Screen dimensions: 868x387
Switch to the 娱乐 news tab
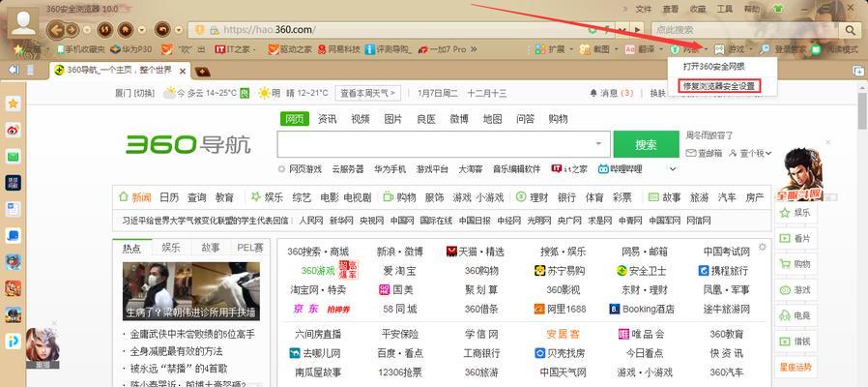[171, 248]
